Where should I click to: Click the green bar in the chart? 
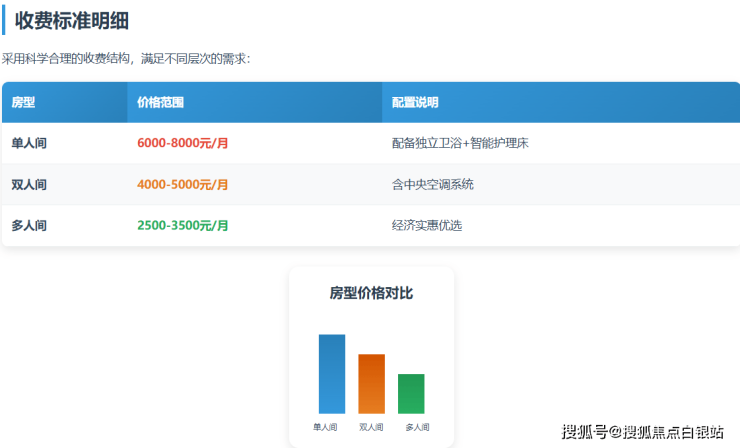(411, 394)
